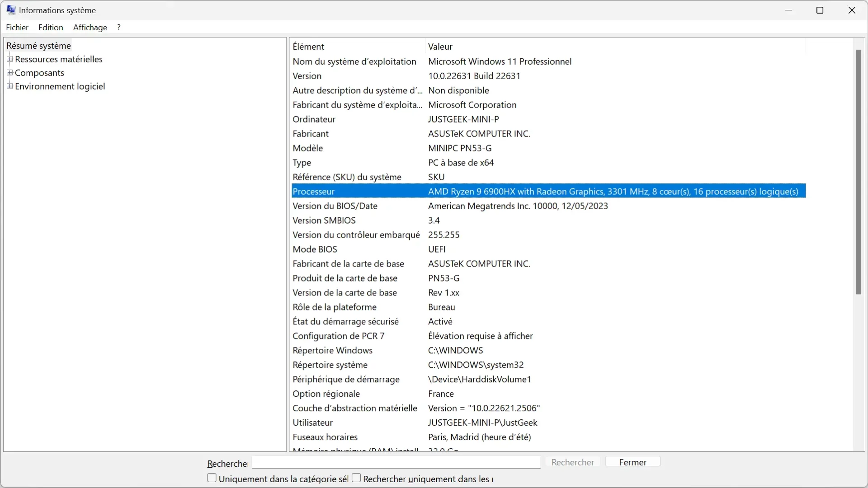This screenshot has height=488, width=868.
Task: Check 'Uniquement dans la catégorie sél' checkbox
Action: [x=212, y=478]
